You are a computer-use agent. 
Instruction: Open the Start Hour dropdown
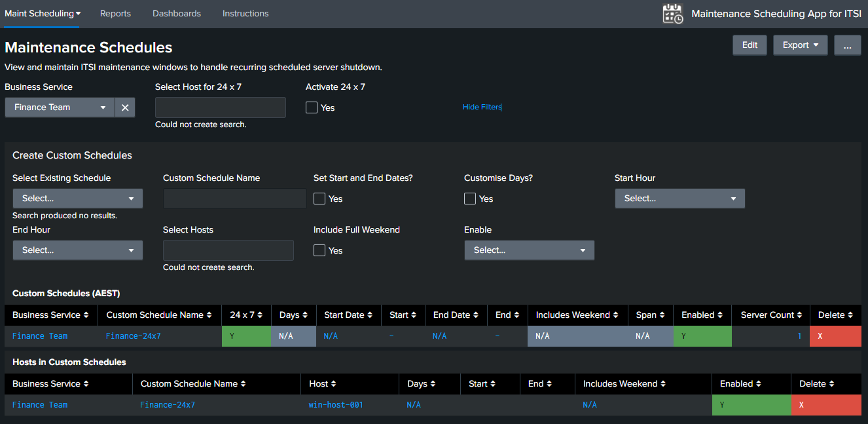point(679,199)
